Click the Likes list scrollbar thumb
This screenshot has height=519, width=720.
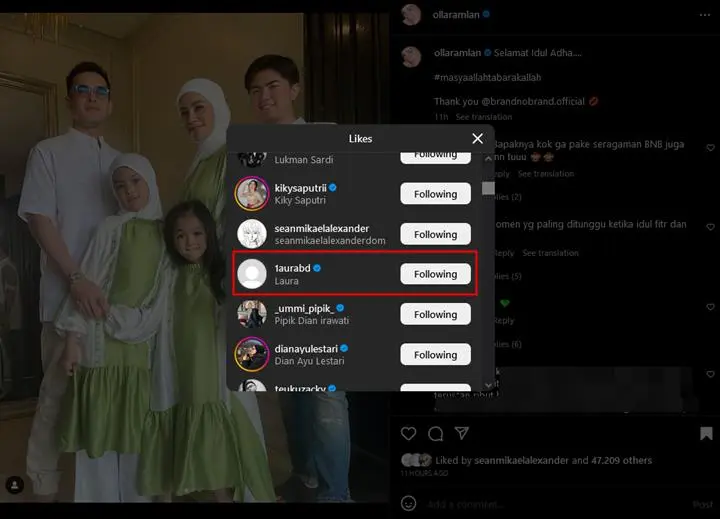[x=488, y=188]
